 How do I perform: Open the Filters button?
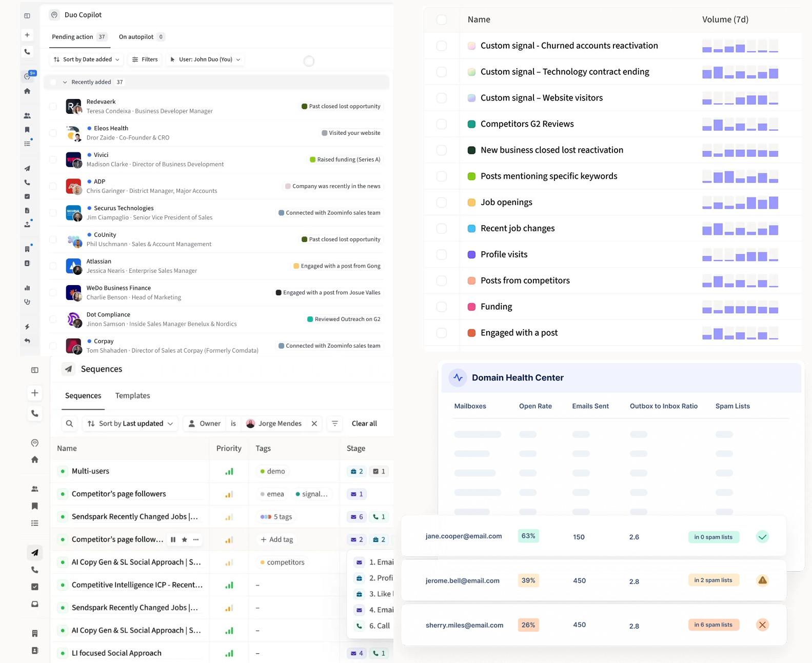click(145, 59)
